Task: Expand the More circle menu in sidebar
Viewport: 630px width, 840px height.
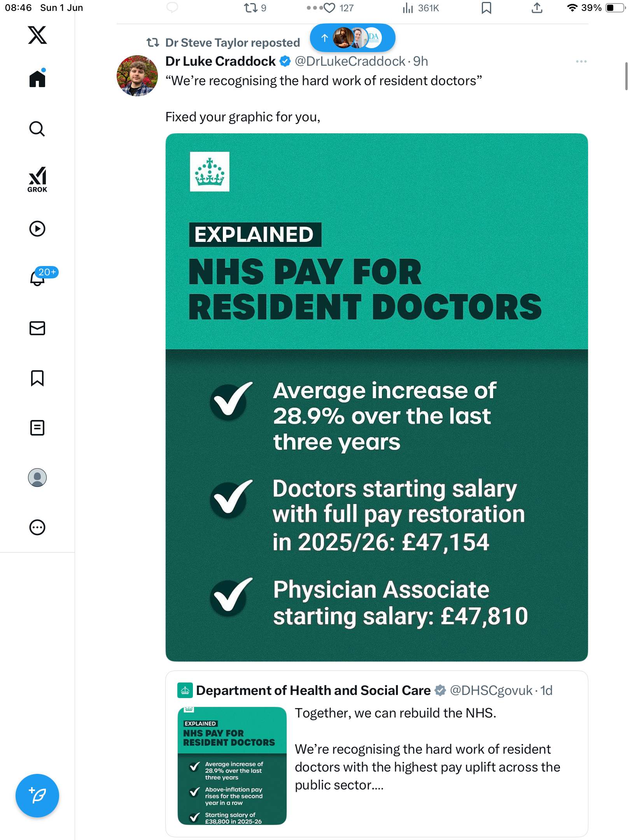Action: pyautogui.click(x=37, y=527)
